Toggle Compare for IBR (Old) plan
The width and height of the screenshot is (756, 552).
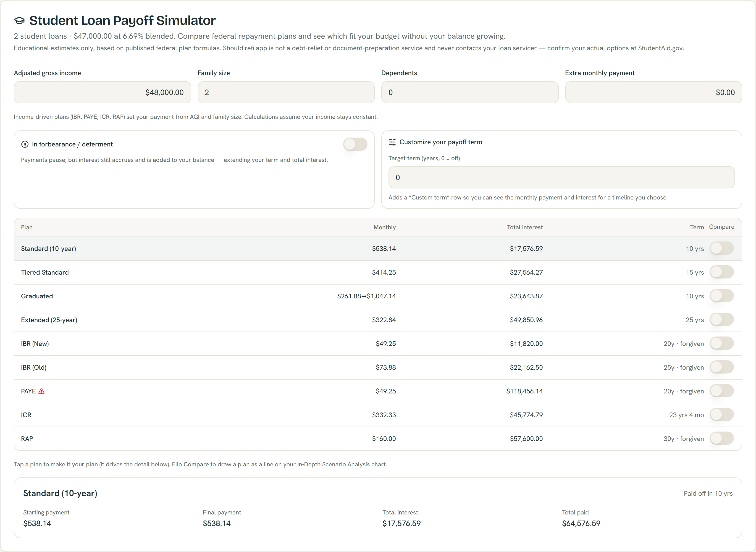pyautogui.click(x=721, y=367)
